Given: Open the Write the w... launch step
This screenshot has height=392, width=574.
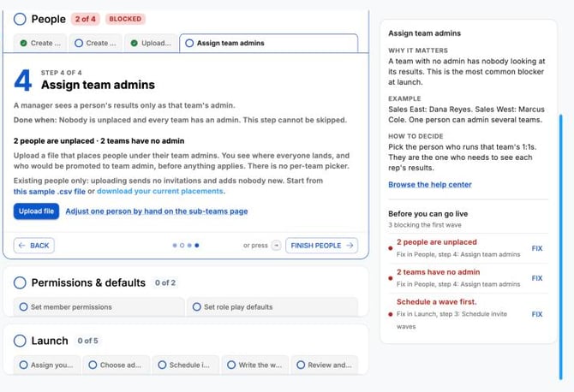Looking at the screenshot, I should click(254, 365).
